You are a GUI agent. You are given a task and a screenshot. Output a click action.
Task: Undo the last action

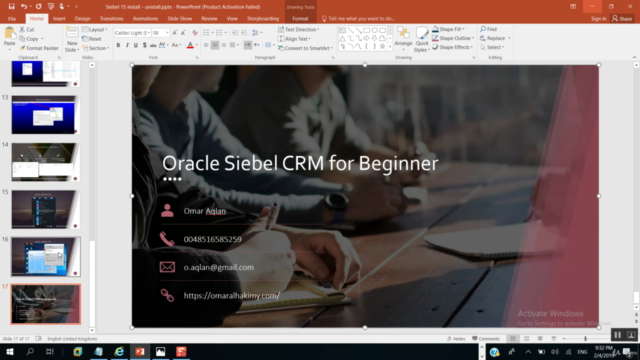point(24,7)
